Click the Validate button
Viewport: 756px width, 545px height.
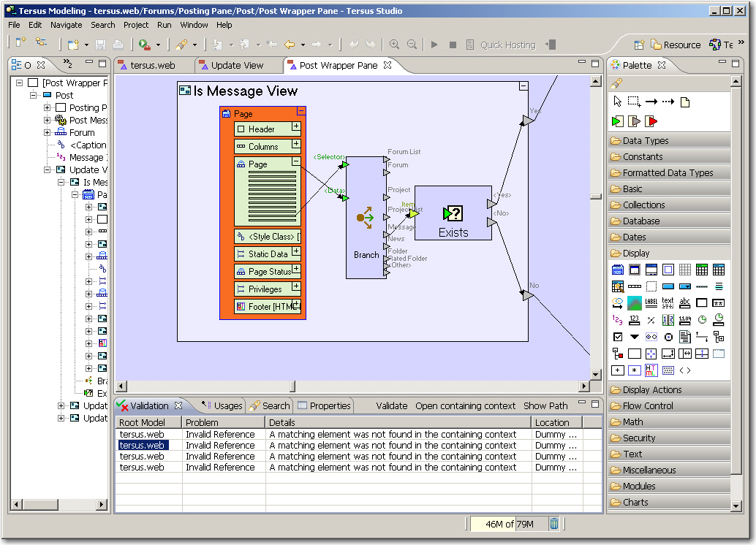391,405
